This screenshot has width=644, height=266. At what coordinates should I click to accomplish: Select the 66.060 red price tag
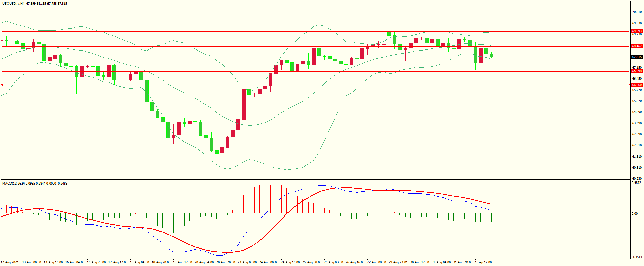(637, 85)
